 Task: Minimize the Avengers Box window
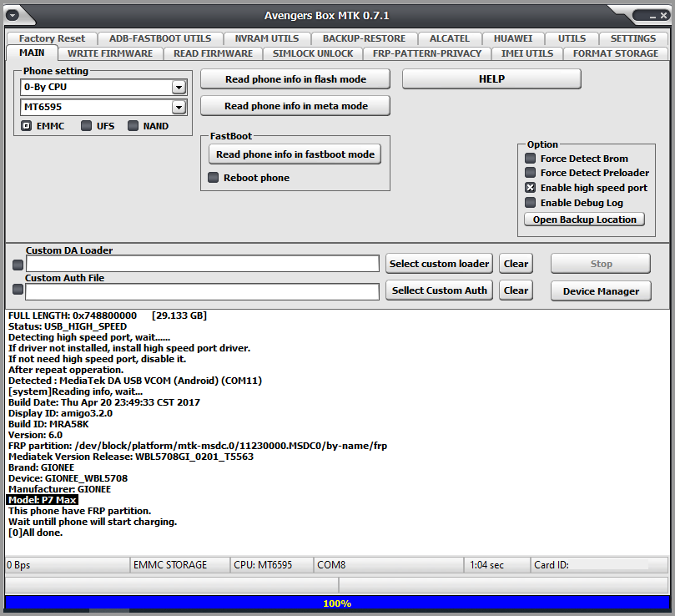point(652,17)
